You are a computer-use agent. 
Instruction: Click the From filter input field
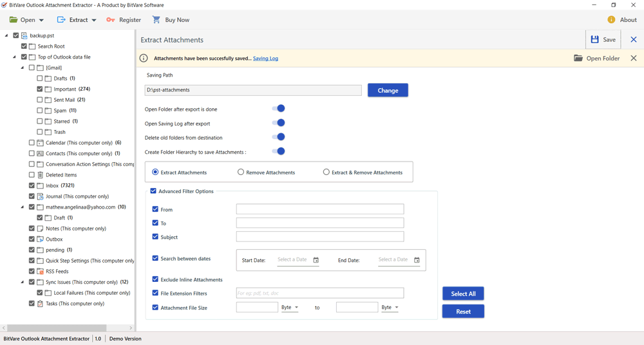pos(320,209)
